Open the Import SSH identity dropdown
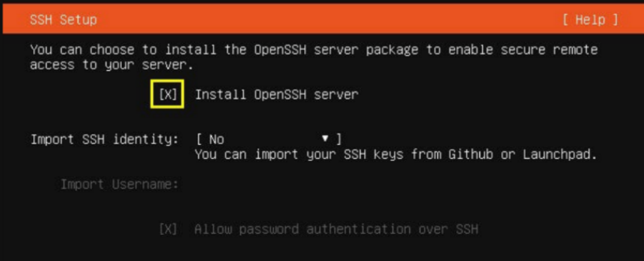644x261 pixels. (269, 139)
